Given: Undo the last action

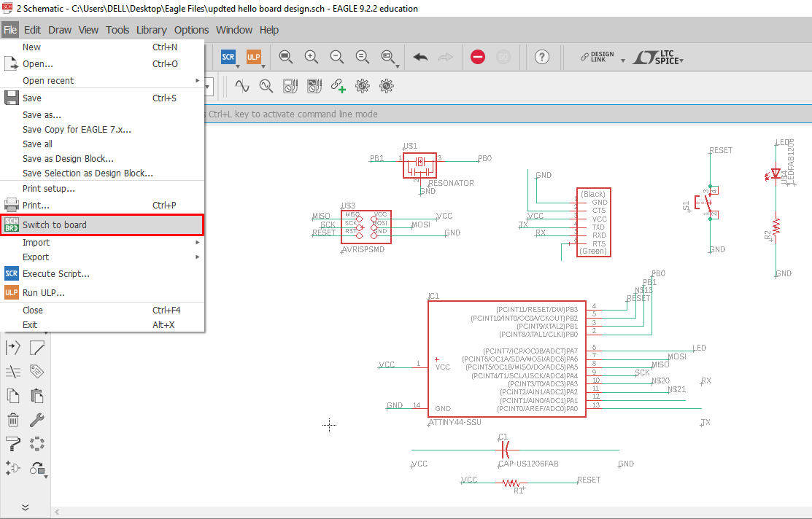Looking at the screenshot, I should click(x=420, y=57).
